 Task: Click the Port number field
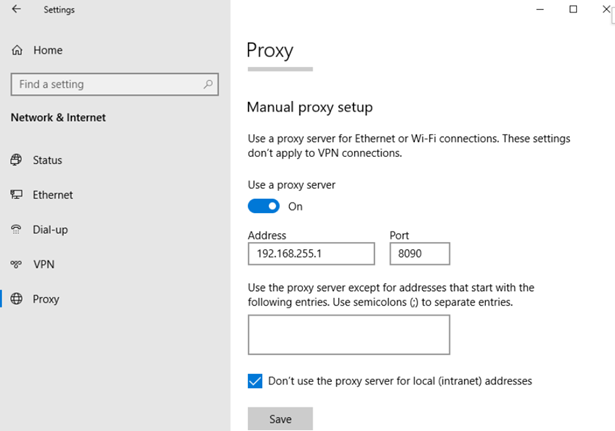click(419, 254)
